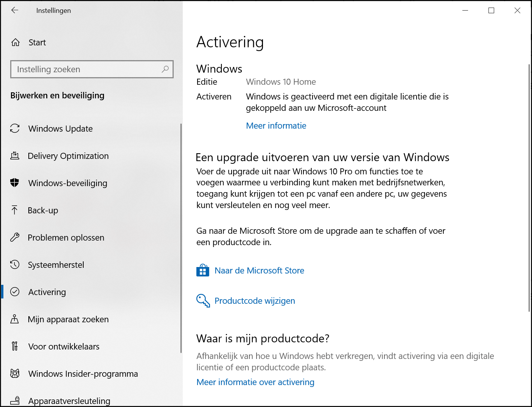
Task: Click the Microsoft Store bag icon
Action: tap(203, 270)
